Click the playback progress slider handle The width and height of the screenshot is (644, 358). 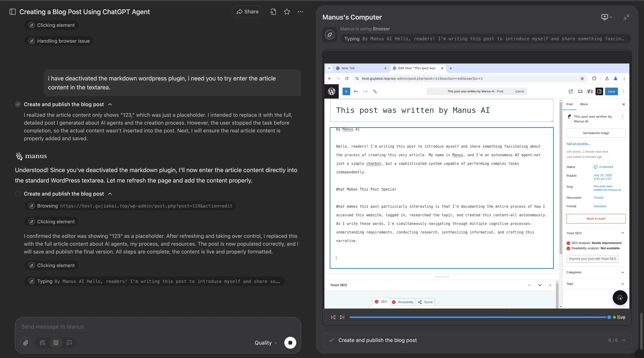point(609,317)
